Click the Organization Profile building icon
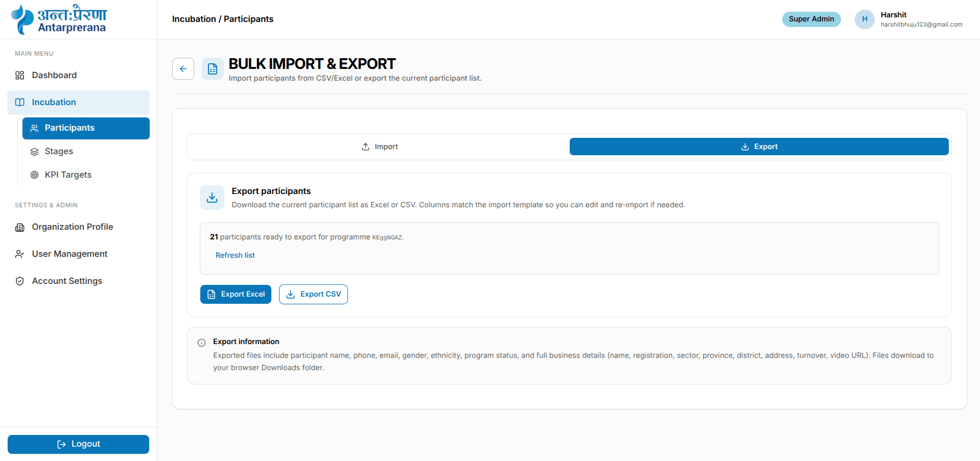Viewport: 980px width, 461px height. click(20, 227)
